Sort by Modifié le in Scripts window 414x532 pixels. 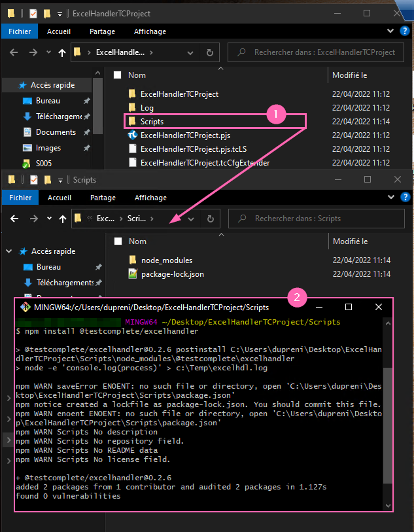(x=351, y=241)
